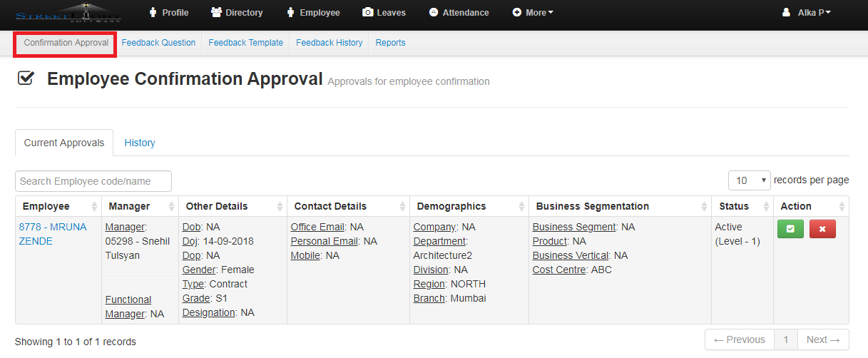Open the Alka P user dropdown
This screenshot has width=868, height=358.
(806, 12)
